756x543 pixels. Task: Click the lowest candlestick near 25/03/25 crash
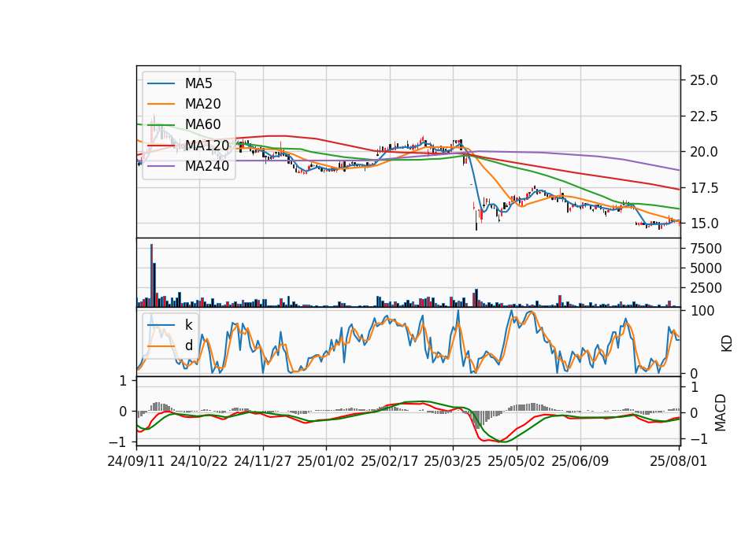[x=476, y=220]
